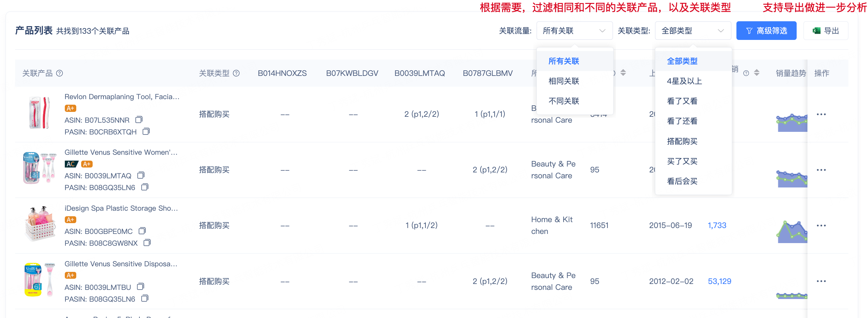Sort using arrows next to hidden rank column
The image size is (868, 318).
[x=624, y=73]
